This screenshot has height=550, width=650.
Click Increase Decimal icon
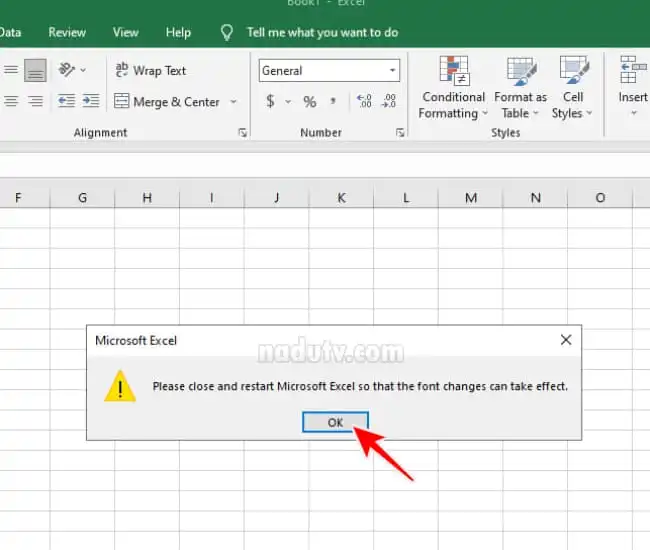(x=364, y=101)
